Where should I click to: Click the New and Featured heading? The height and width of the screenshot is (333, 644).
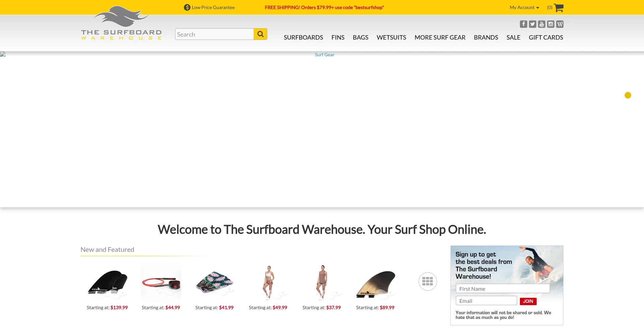click(x=107, y=249)
